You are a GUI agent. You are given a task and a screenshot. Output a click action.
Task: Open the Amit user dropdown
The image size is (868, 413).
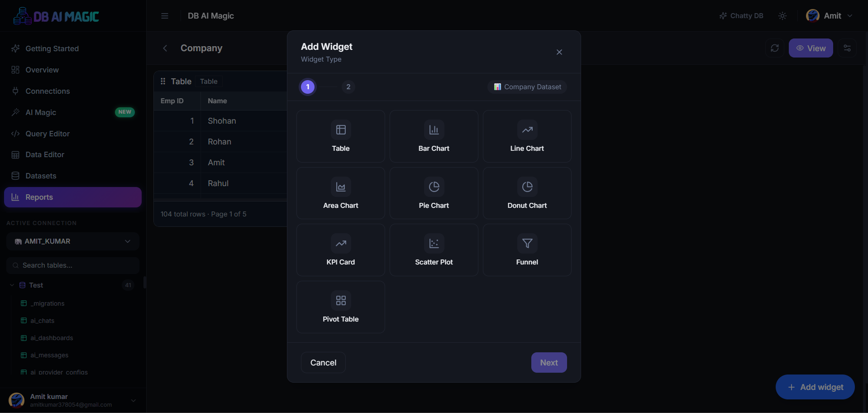coord(830,16)
